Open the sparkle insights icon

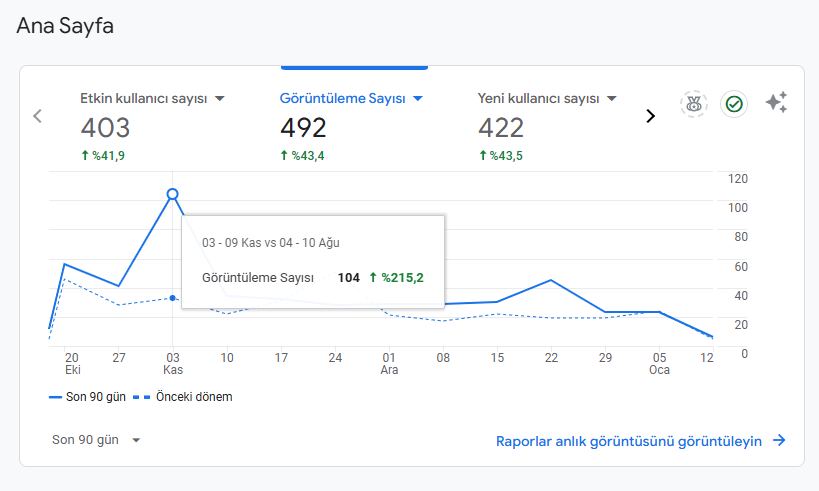pos(776,102)
